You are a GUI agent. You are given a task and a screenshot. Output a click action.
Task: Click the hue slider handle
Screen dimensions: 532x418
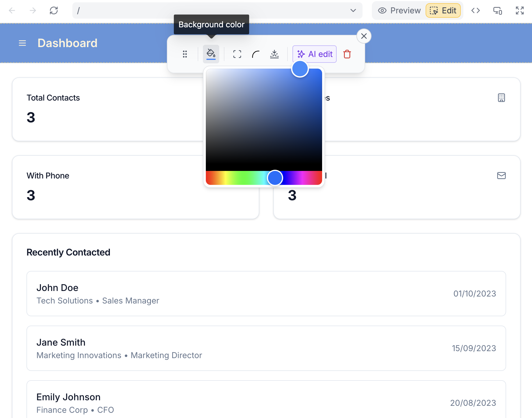[275, 178]
